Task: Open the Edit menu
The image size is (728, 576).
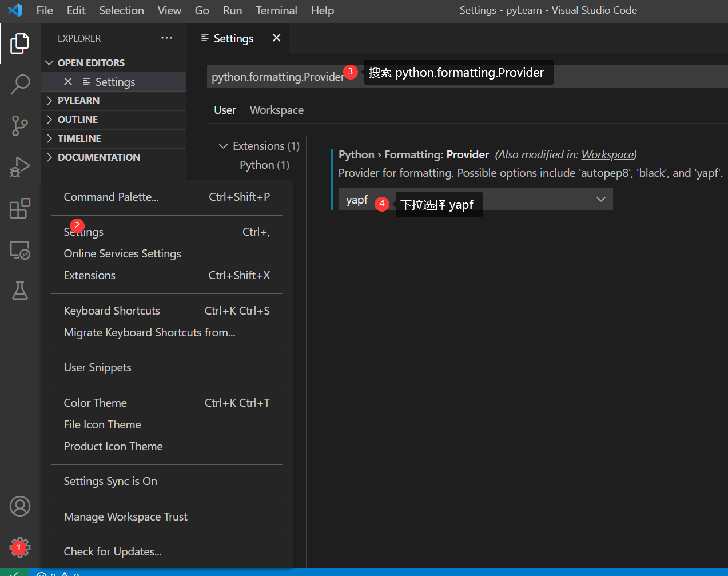Action: click(76, 10)
